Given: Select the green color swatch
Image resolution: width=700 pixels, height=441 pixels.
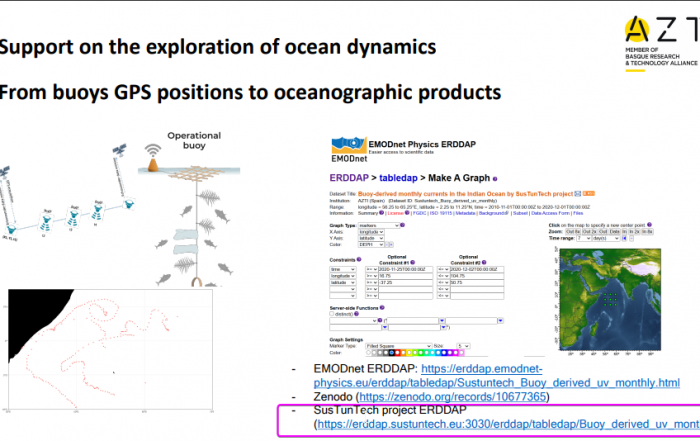Looking at the screenshot, I should pyautogui.click(x=421, y=353).
